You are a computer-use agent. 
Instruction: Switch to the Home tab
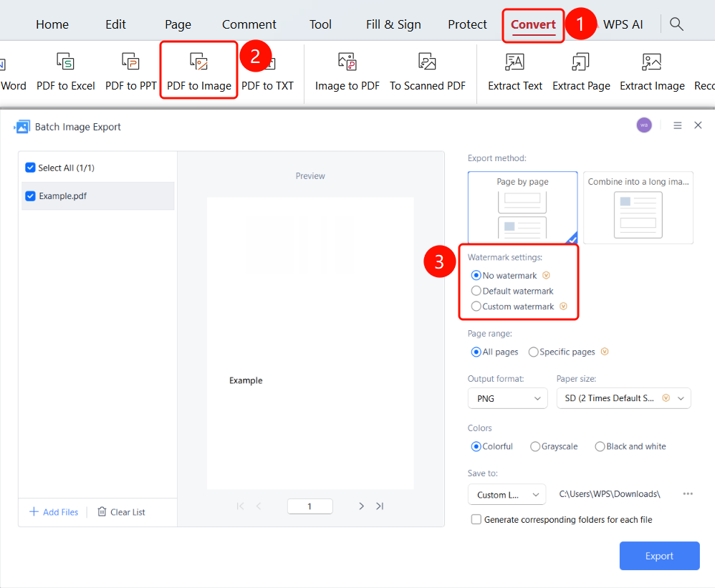click(x=52, y=24)
